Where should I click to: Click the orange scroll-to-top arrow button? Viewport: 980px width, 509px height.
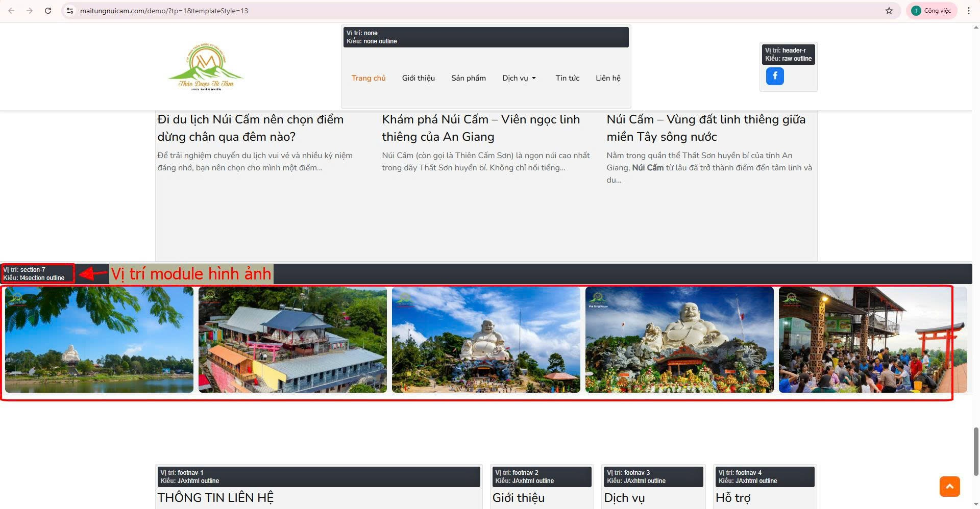[949, 486]
